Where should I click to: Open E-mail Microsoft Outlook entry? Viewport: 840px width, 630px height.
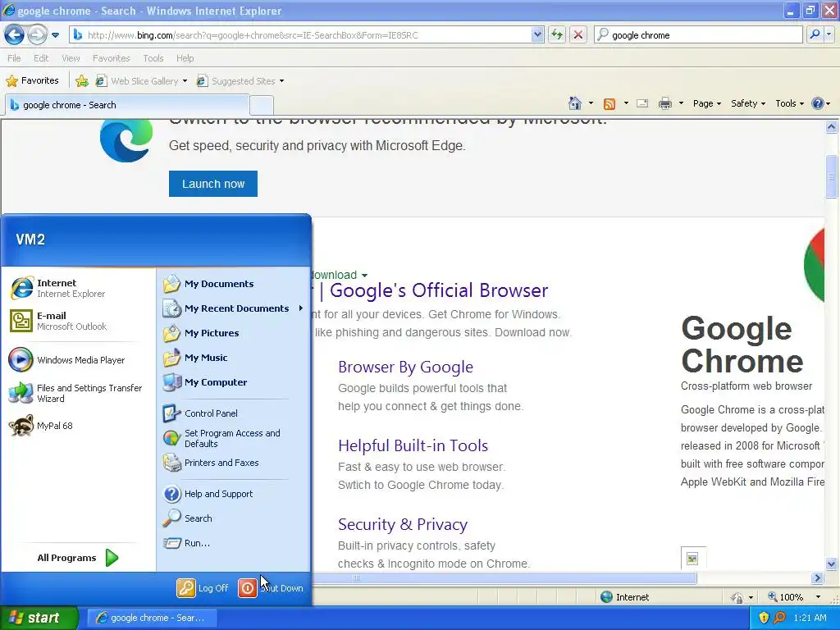(x=78, y=321)
